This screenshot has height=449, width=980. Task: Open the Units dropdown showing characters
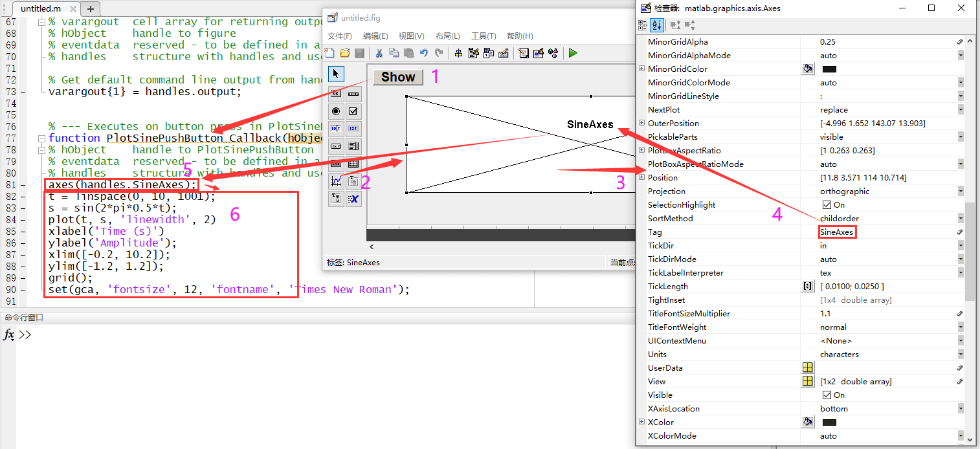click(961, 354)
